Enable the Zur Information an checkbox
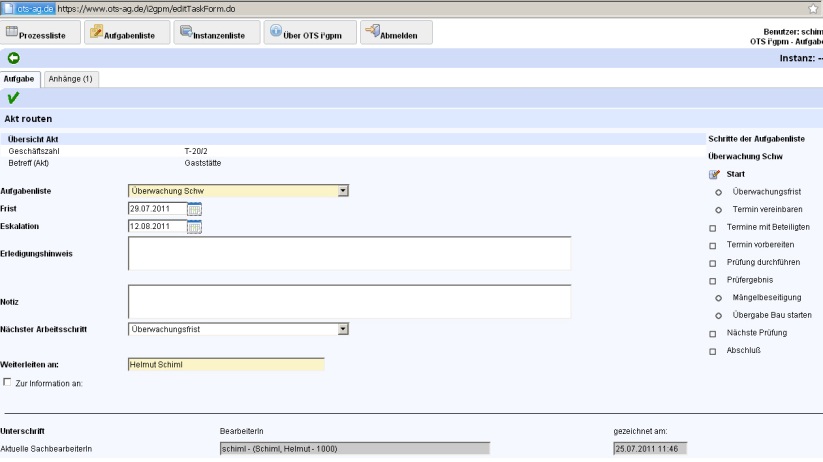The height and width of the screenshot is (462, 823). [8, 382]
